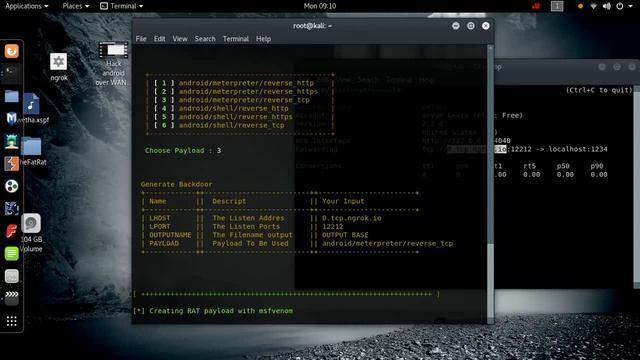Open the light grey square dock icon

(x=11, y=276)
